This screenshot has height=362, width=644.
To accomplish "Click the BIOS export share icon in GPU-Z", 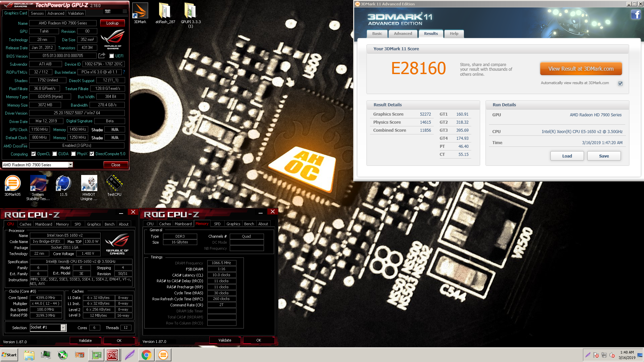I will coord(102,56).
